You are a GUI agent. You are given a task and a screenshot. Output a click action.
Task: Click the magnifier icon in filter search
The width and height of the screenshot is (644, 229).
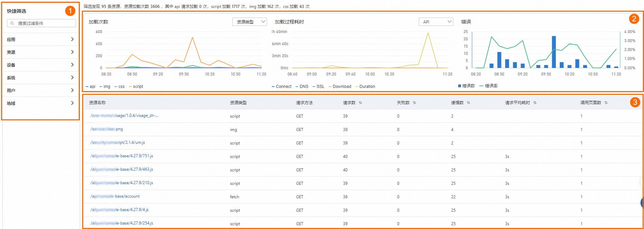pyautogui.click(x=12, y=23)
